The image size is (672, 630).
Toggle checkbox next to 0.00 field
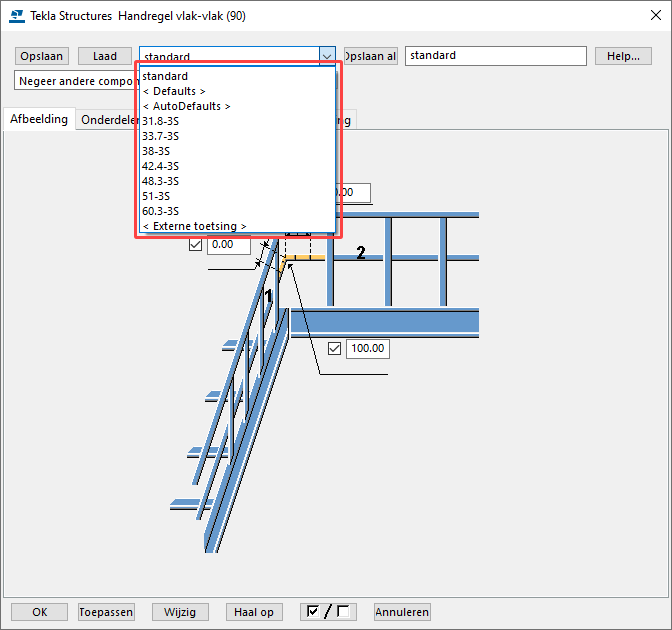[x=195, y=245]
